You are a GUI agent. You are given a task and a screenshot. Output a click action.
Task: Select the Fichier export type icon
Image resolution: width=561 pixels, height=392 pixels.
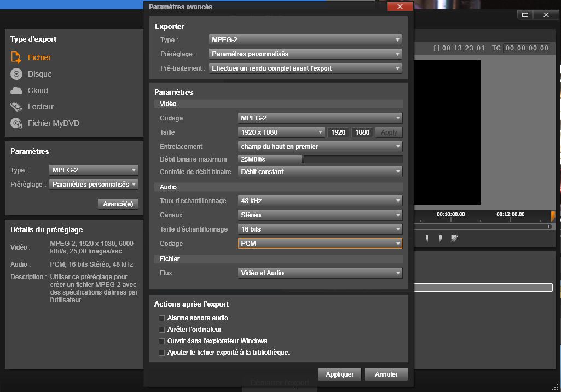coord(16,57)
